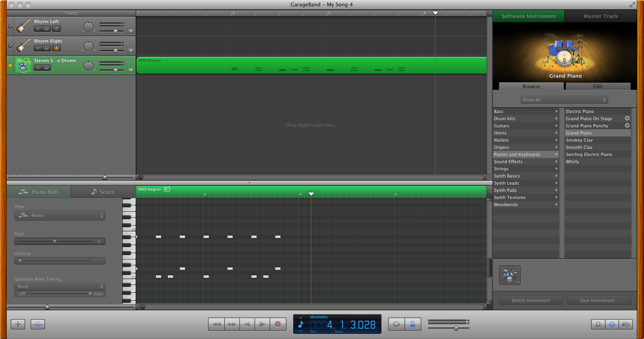This screenshot has height=339, width=644.
Task: Click the Rhytm Left pan knob
Action: click(x=88, y=27)
